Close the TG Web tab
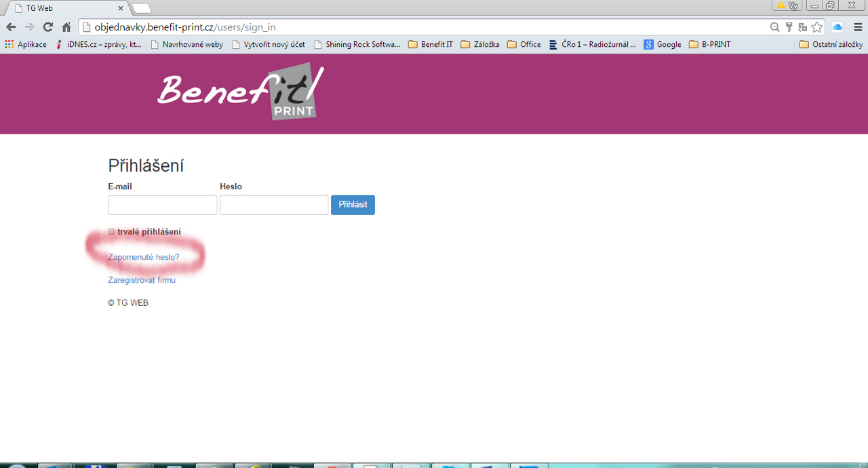868x468 pixels. (121, 8)
